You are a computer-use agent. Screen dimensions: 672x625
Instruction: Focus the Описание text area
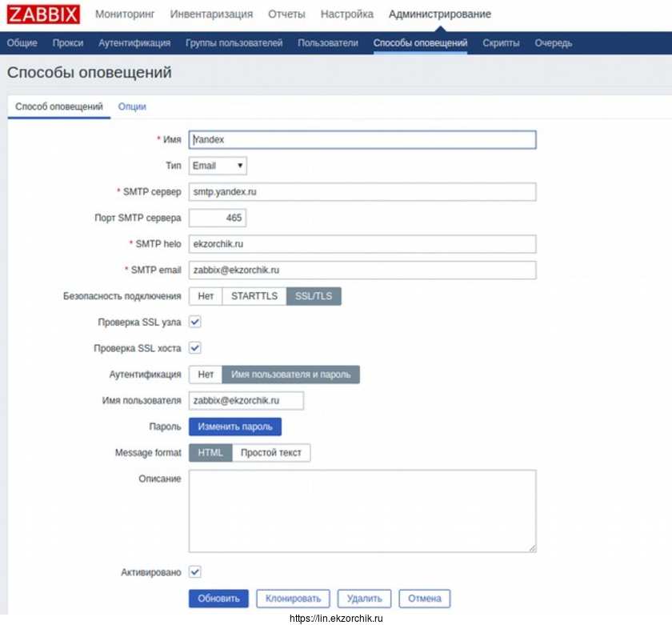click(x=362, y=511)
